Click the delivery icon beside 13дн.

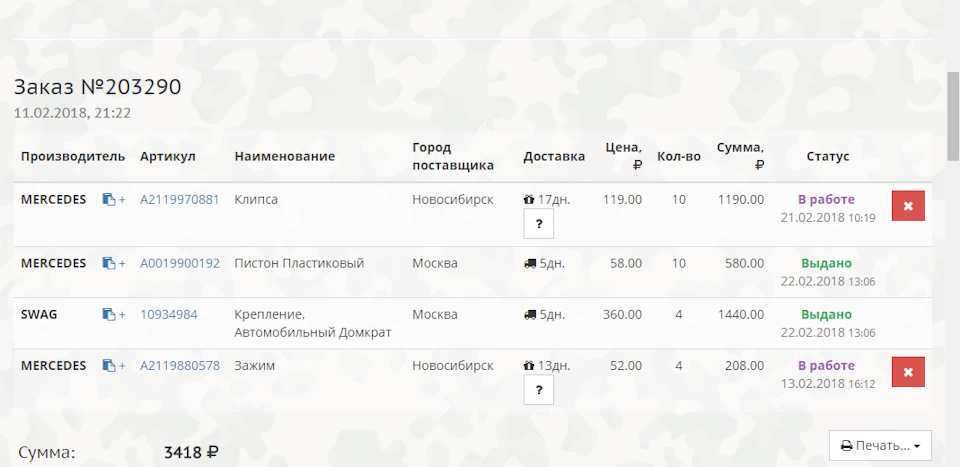[x=528, y=366]
